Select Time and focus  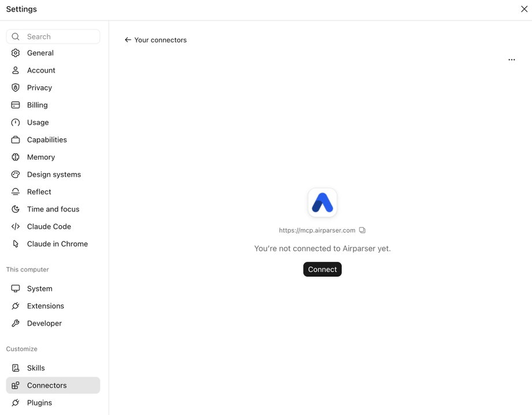[x=53, y=209]
